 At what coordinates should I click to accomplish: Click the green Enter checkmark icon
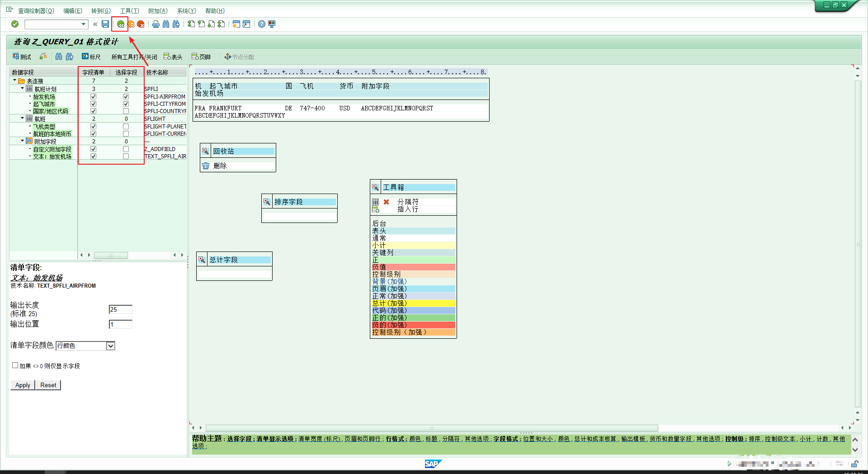tap(15, 24)
